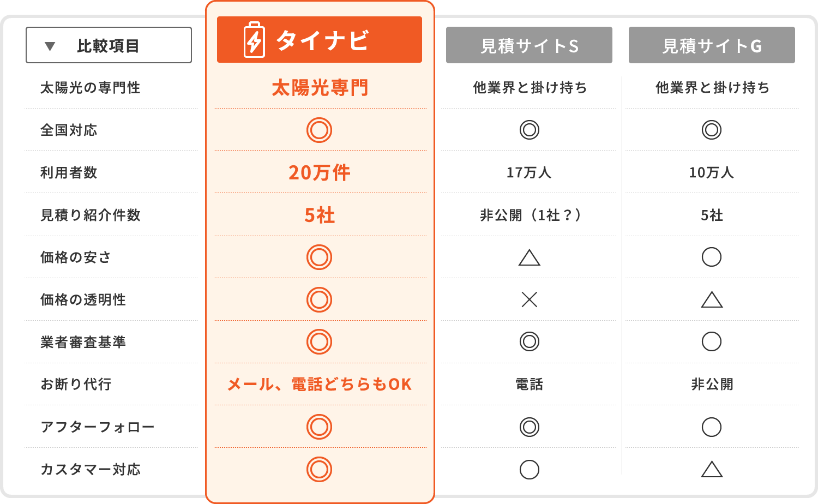Click the battery lightning icon beside タイナビ

pos(254,40)
